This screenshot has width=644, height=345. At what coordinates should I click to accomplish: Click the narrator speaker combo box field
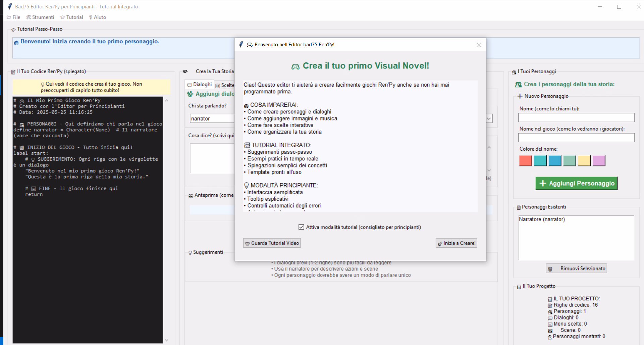(212, 118)
